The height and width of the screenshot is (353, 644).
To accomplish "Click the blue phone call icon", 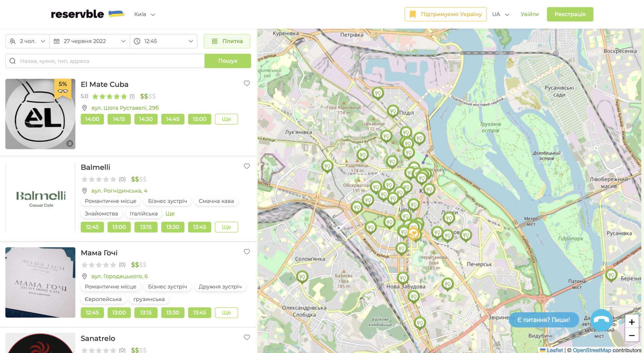I will (x=601, y=320).
